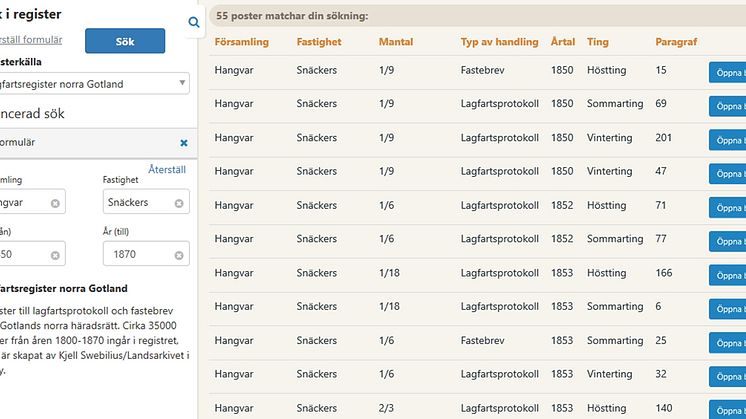
Task: Open the 1853 Vinterting record paragraph 32
Action: 727,376
